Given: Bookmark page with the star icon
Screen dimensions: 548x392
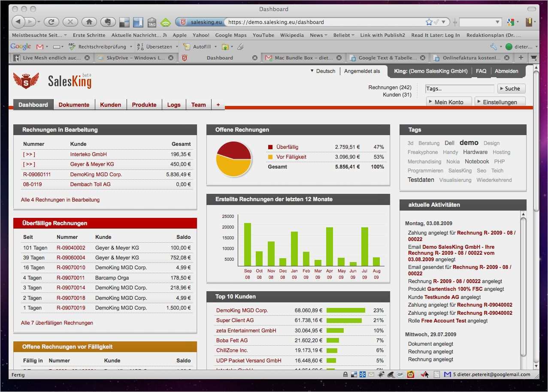Looking at the screenshot, I should pos(429,22).
